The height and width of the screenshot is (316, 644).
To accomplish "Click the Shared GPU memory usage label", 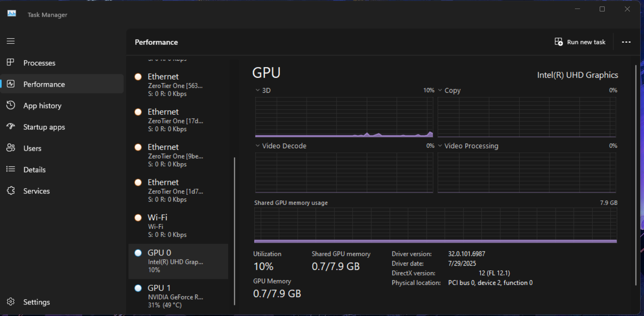I will (x=291, y=203).
